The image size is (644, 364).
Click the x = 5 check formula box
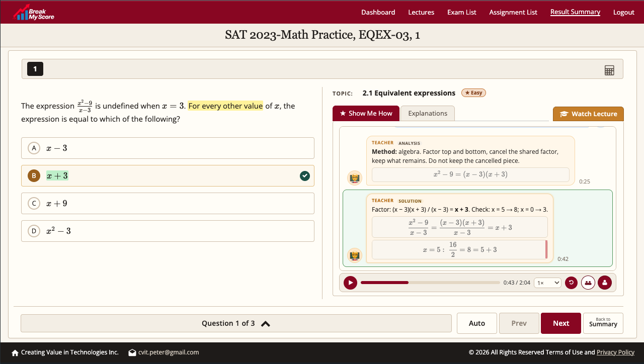click(x=459, y=250)
